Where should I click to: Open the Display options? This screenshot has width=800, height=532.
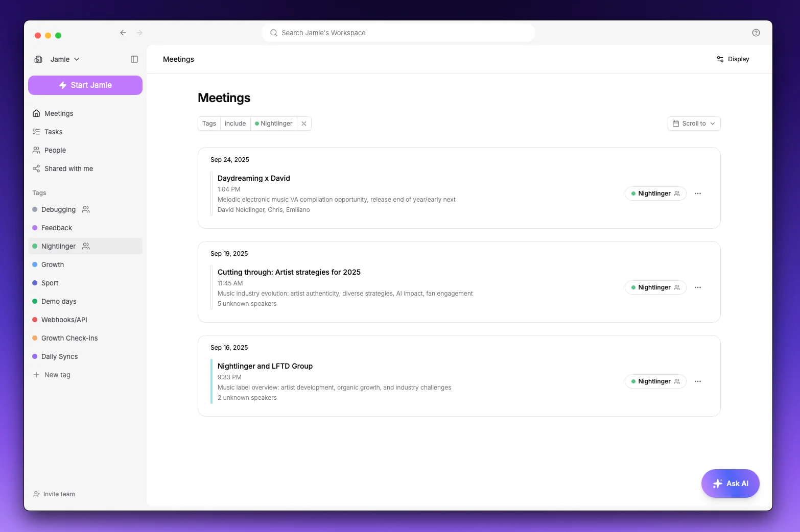pos(733,59)
